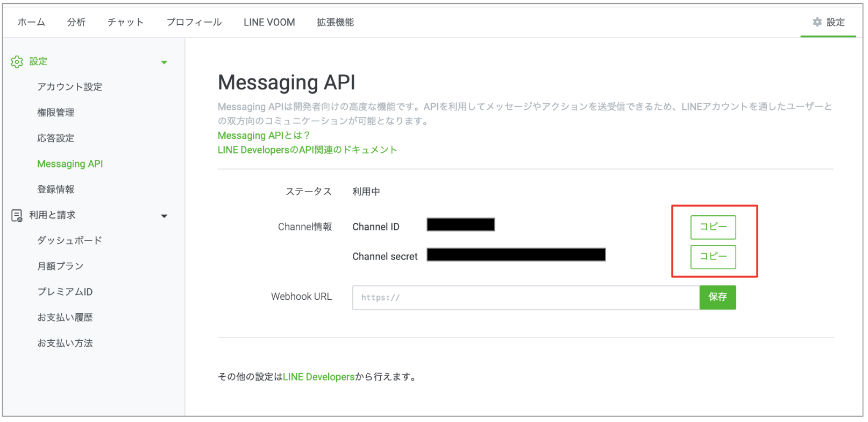This screenshot has width=868, height=422.
Task: Click the settings gear icon in sidebar
Action: [17, 62]
